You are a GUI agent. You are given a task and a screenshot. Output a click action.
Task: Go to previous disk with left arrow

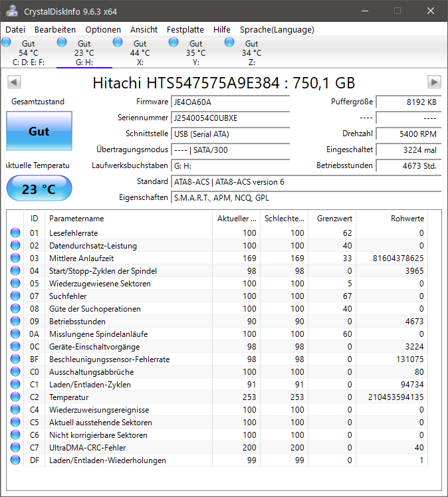14,82
